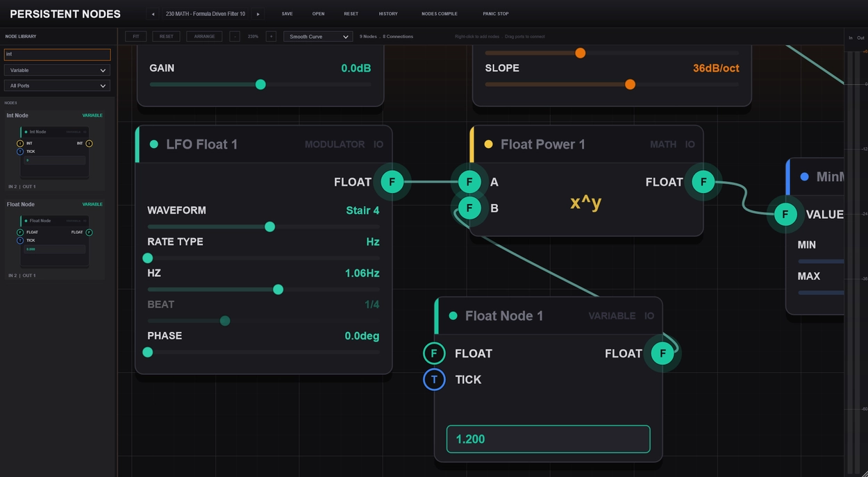The image size is (868, 477).
Task: Click the GAIN slider handle
Action: click(260, 85)
